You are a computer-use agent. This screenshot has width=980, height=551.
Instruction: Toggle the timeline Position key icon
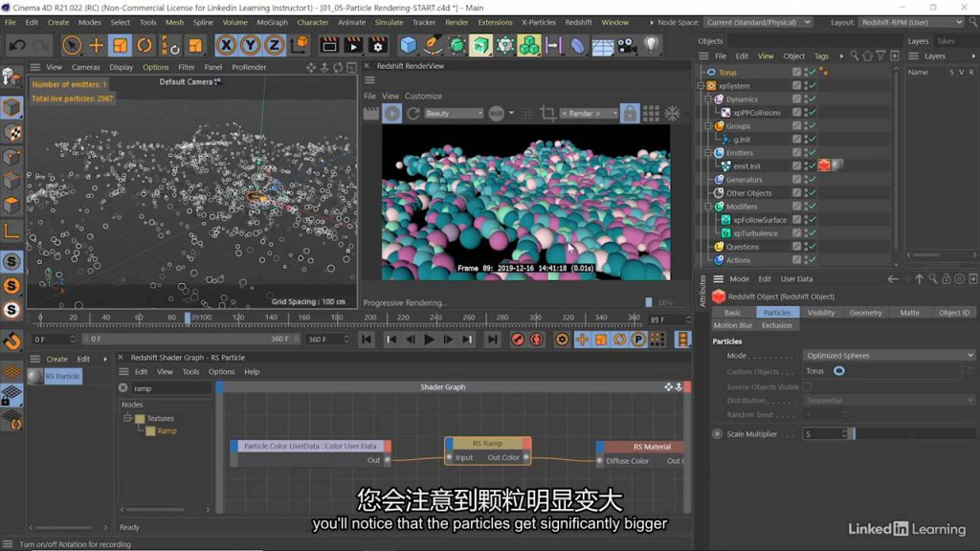click(582, 340)
